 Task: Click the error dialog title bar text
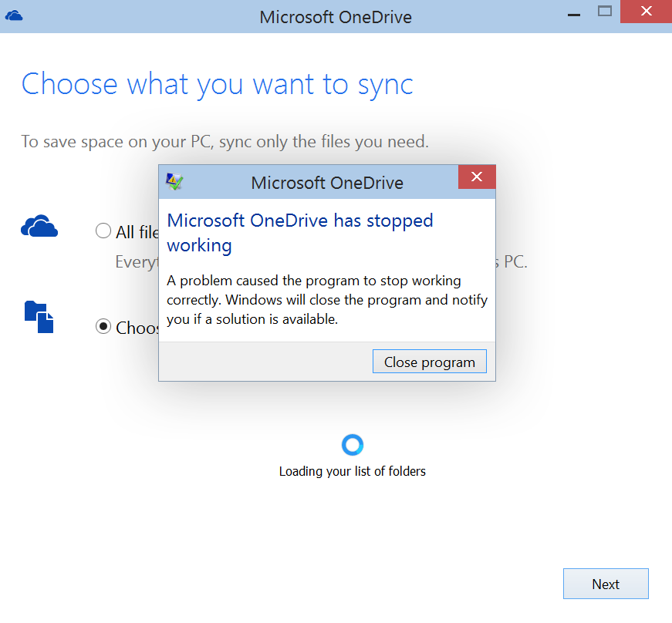327,183
